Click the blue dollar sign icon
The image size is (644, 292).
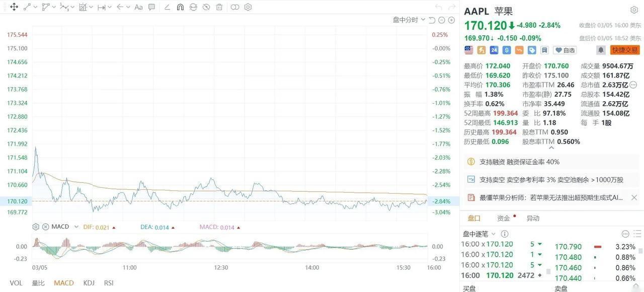[507, 50]
